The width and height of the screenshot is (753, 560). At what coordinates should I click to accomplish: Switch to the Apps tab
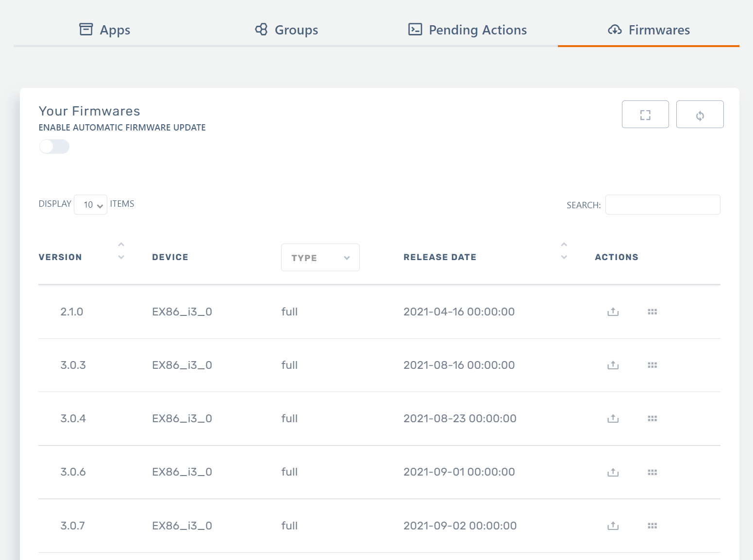(x=105, y=30)
